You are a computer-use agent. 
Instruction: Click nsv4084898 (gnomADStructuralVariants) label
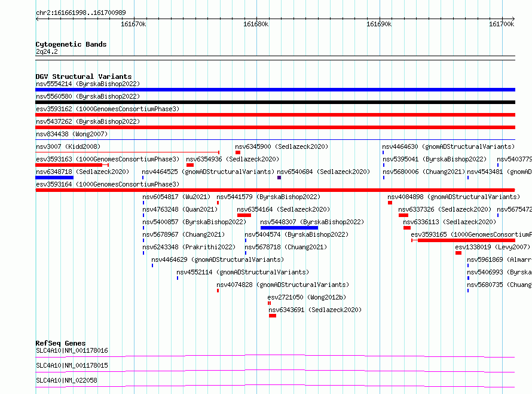coord(454,197)
